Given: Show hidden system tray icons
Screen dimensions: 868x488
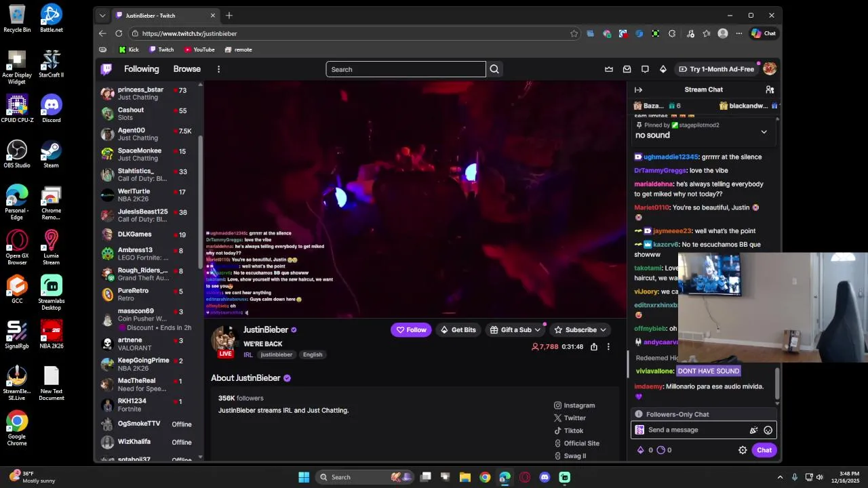Looking at the screenshot, I should pyautogui.click(x=780, y=477).
